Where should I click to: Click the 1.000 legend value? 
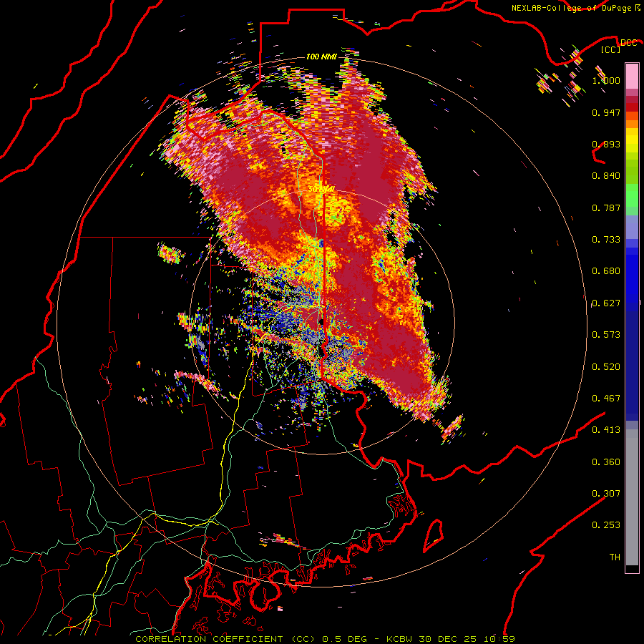pos(606,80)
